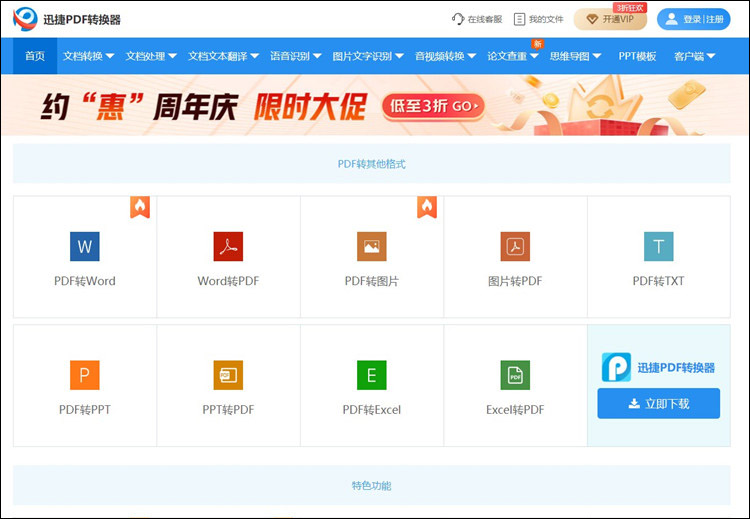Screen dimensions: 750x519
Task: Click the PDF转PPT label text
Action: coord(85,409)
